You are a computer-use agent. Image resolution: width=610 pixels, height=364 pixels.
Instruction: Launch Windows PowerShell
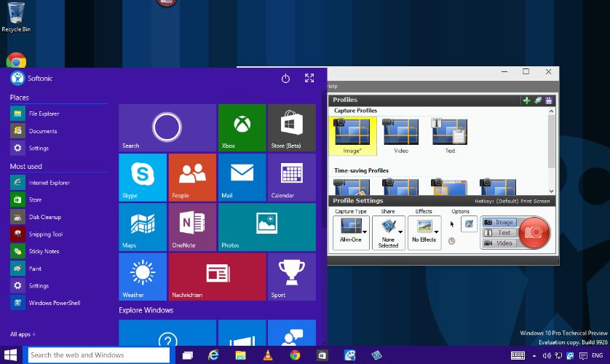click(x=58, y=303)
